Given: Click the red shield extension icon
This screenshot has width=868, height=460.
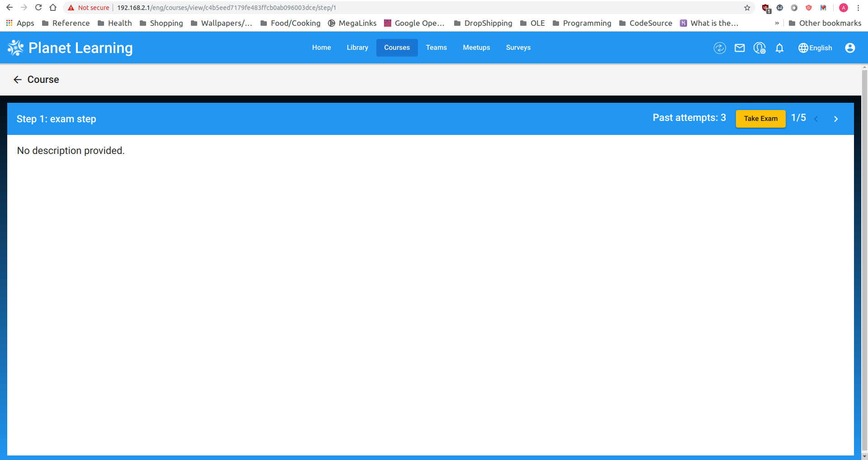Looking at the screenshot, I should 809,8.
